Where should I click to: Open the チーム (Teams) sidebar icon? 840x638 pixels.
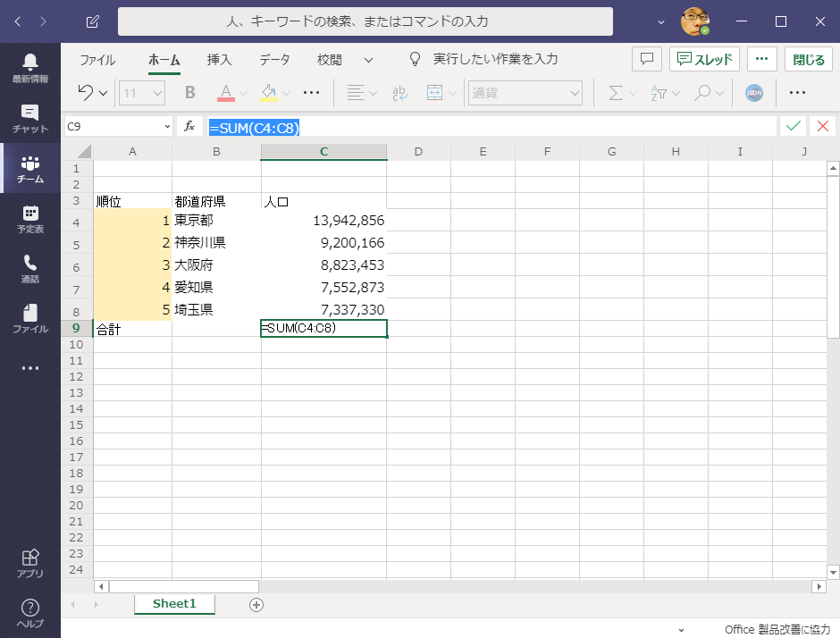tap(30, 169)
